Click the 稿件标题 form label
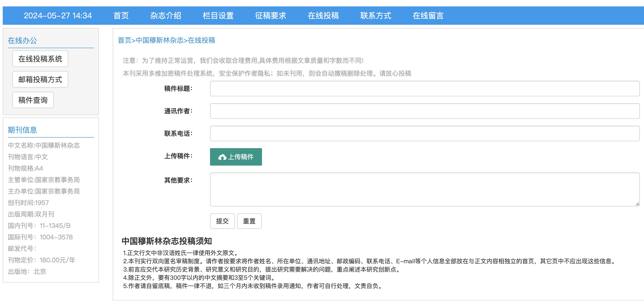 click(178, 88)
